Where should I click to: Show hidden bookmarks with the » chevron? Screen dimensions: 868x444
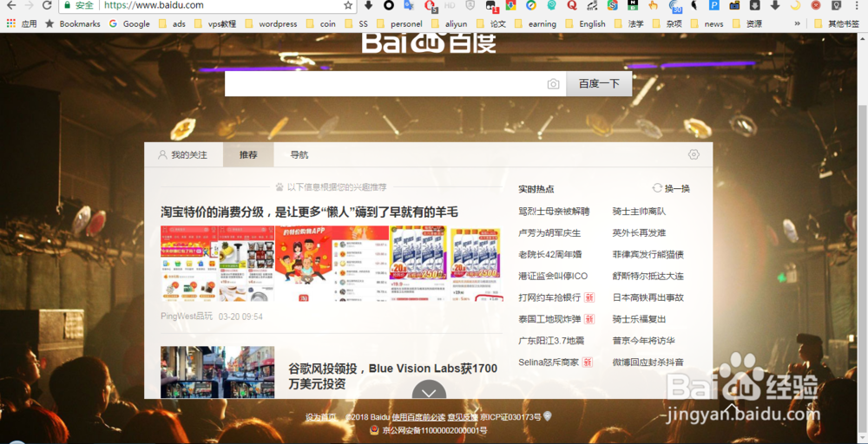[797, 23]
